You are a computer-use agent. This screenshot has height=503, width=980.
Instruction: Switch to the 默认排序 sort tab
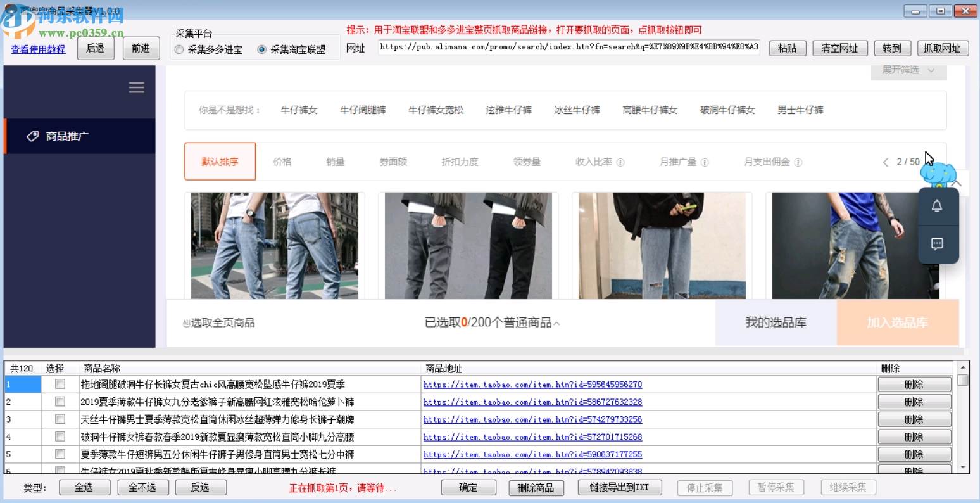(x=220, y=162)
